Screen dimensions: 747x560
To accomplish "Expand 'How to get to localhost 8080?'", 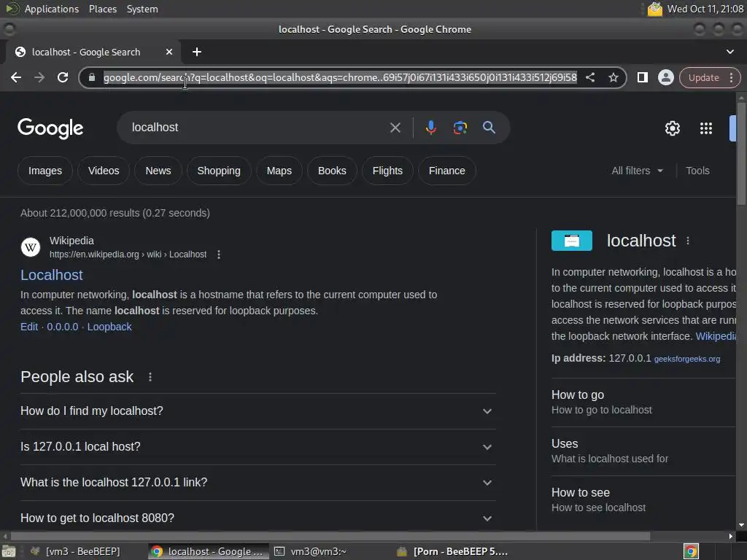I will click(258, 518).
